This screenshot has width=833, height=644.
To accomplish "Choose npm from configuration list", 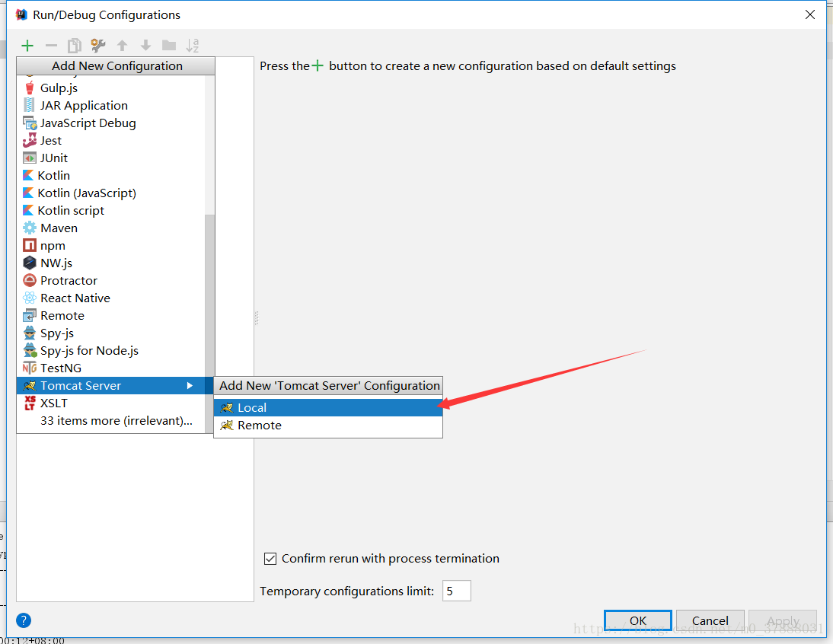I will 110,246.
